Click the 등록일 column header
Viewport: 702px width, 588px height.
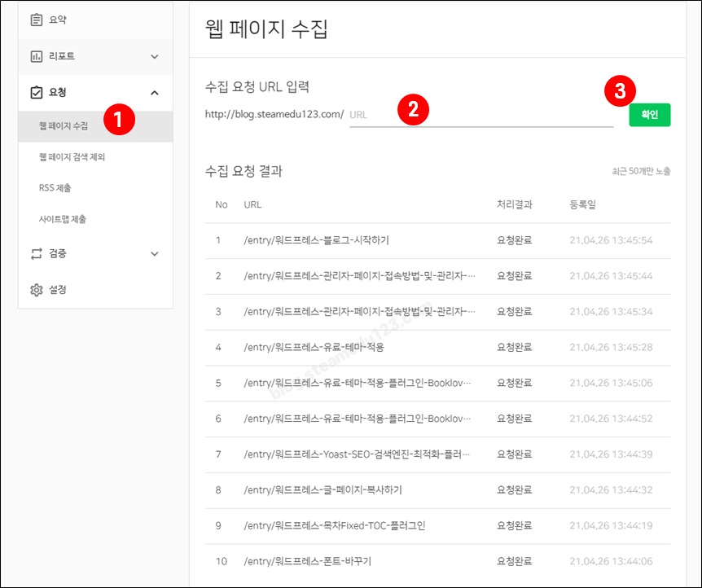582,204
